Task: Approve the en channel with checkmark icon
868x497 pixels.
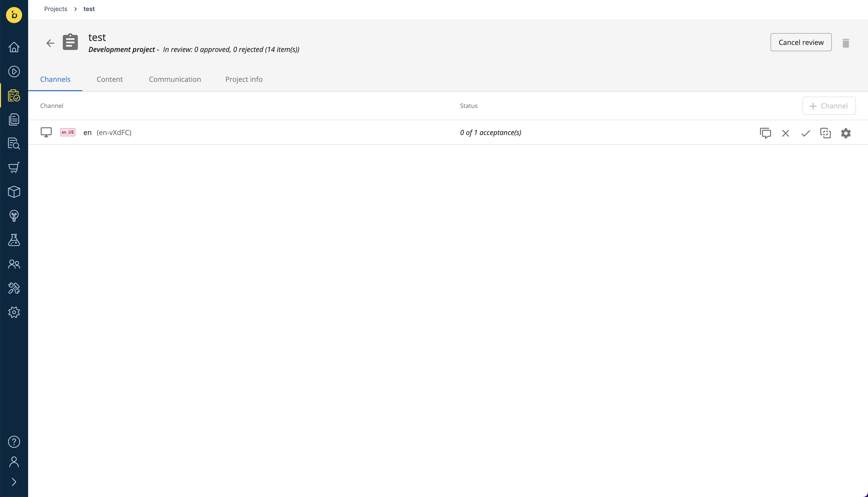Action: [x=805, y=133]
